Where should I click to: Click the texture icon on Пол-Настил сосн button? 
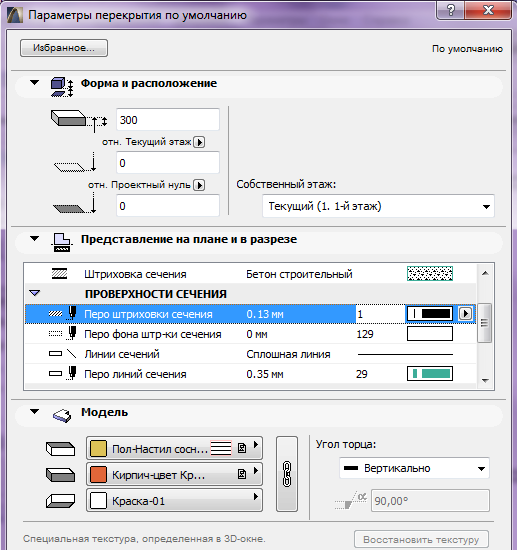tap(242, 448)
